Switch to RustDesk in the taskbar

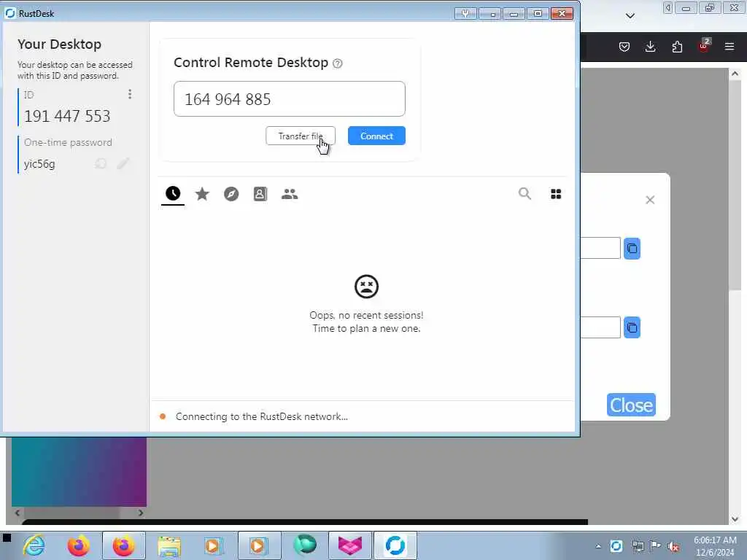click(x=395, y=545)
